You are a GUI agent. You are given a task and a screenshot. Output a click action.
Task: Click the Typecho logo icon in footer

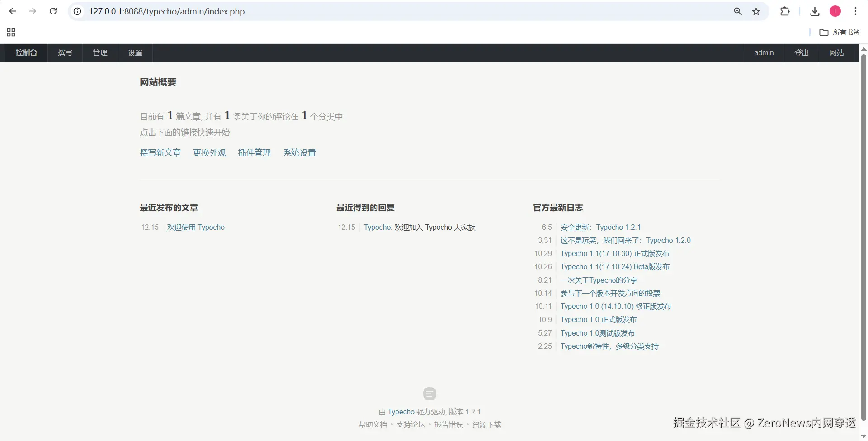pyautogui.click(x=429, y=394)
